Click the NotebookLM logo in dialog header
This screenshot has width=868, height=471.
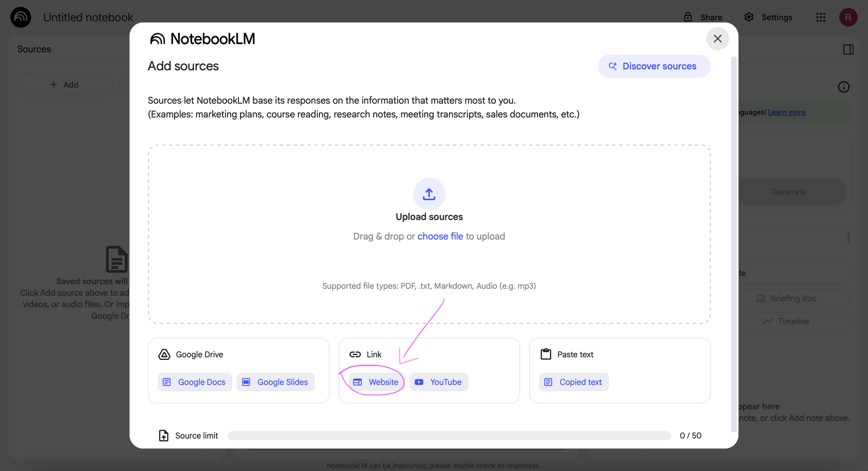pyautogui.click(x=202, y=39)
